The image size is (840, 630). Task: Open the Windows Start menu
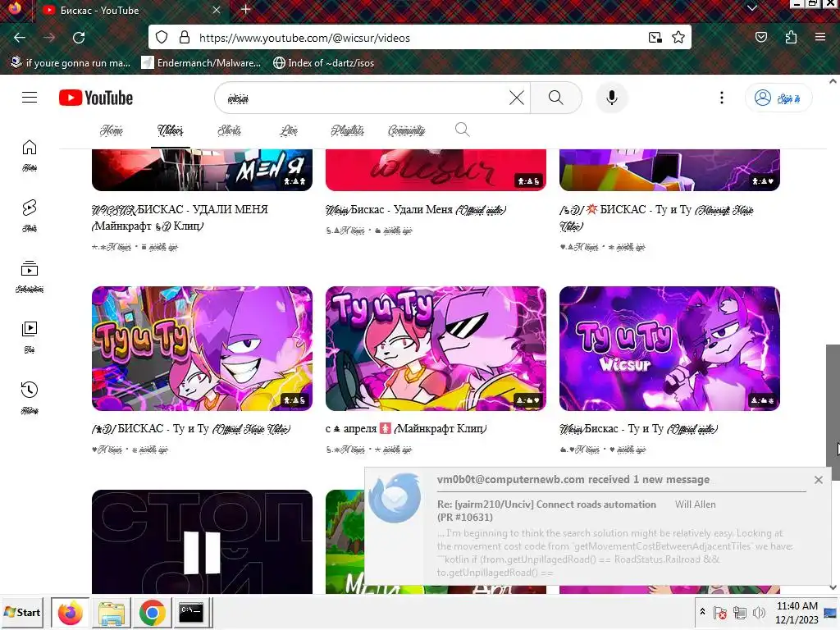(22, 612)
